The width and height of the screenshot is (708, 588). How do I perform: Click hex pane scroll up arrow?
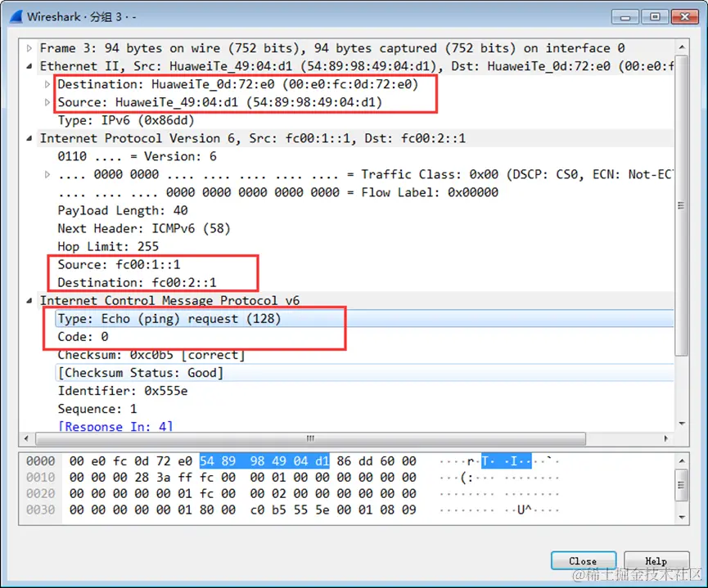pos(682,460)
